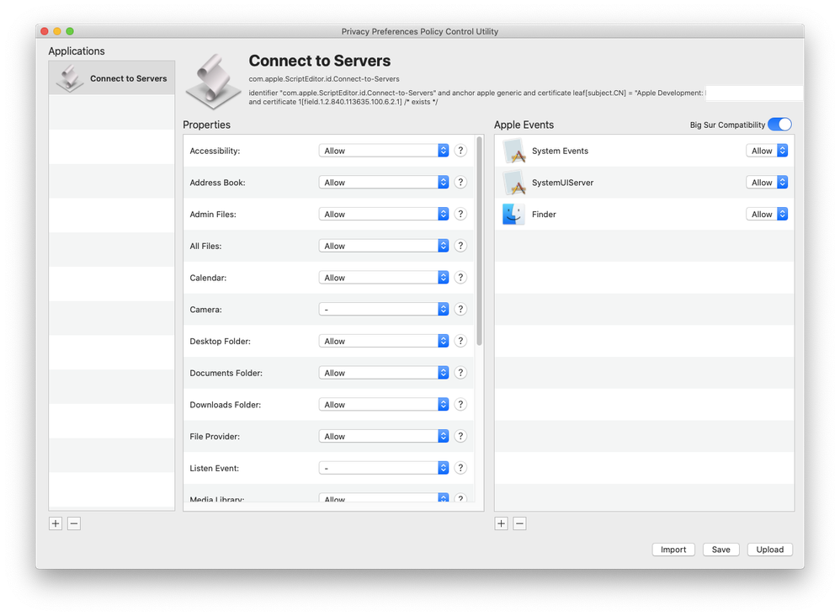Open help for the Calendar property
Viewport: 840px width, 616px height.
pos(460,278)
